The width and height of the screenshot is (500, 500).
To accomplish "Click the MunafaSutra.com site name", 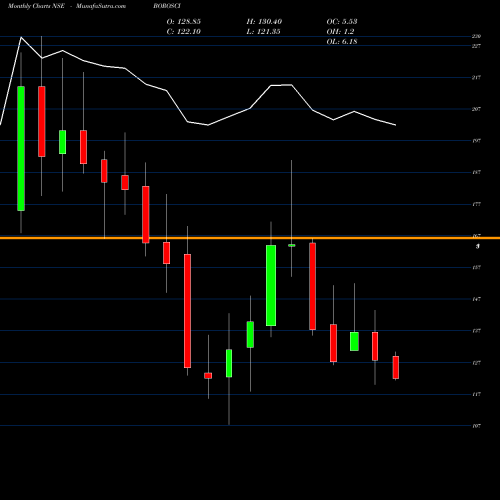I will point(101,6).
